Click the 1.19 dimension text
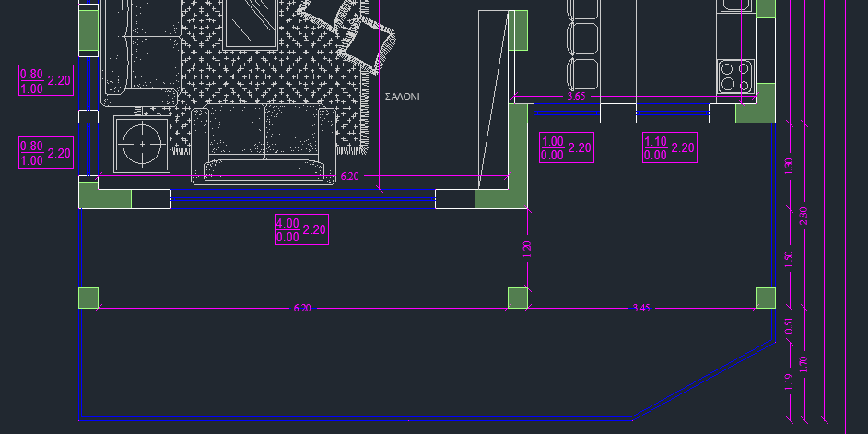The image size is (868, 434). point(788,381)
